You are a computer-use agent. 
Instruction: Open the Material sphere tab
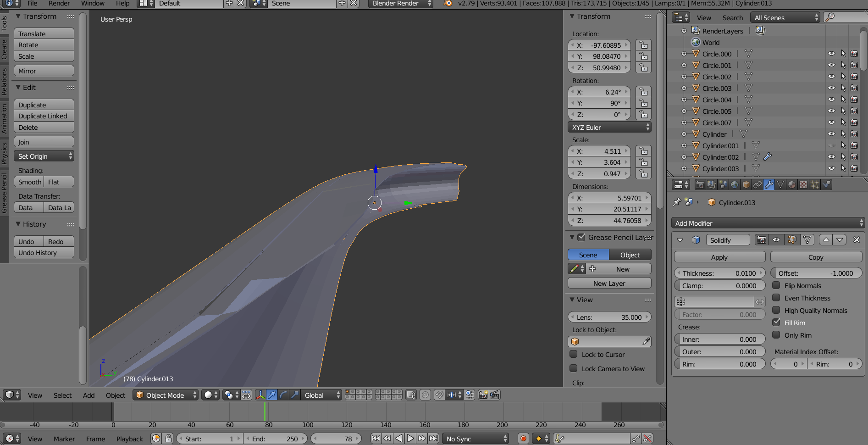click(x=792, y=184)
